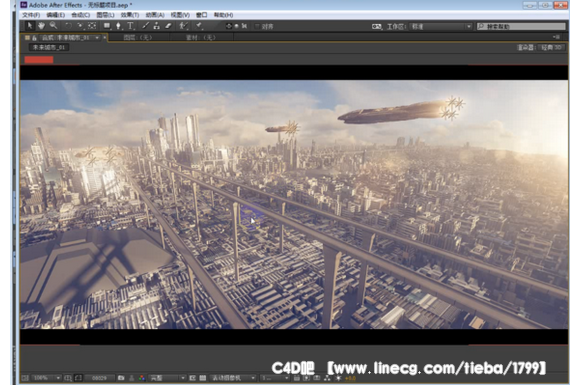
Task: Select the Clone Stamp tool
Action: [156, 26]
